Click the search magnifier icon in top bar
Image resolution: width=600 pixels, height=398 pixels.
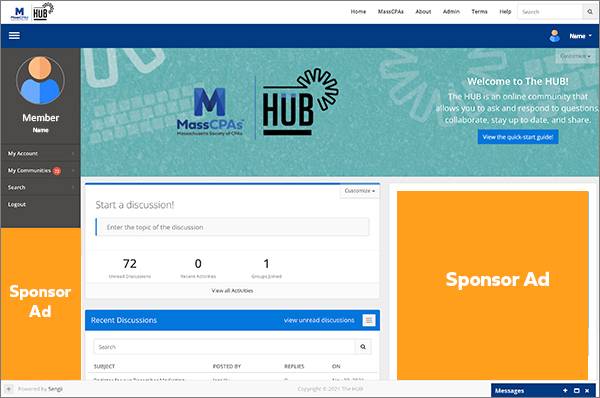pyautogui.click(x=590, y=12)
